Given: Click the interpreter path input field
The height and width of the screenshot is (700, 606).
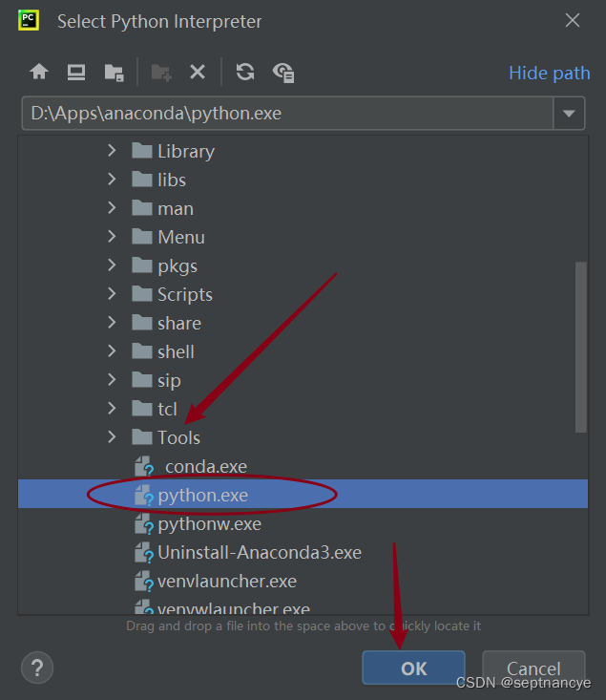Looking at the screenshot, I should coord(288,114).
